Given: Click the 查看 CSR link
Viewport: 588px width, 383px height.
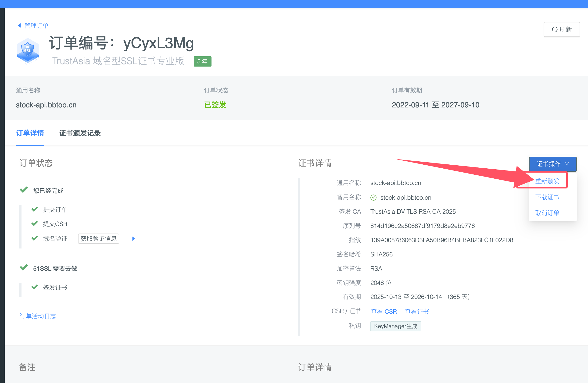Looking at the screenshot, I should point(384,311).
